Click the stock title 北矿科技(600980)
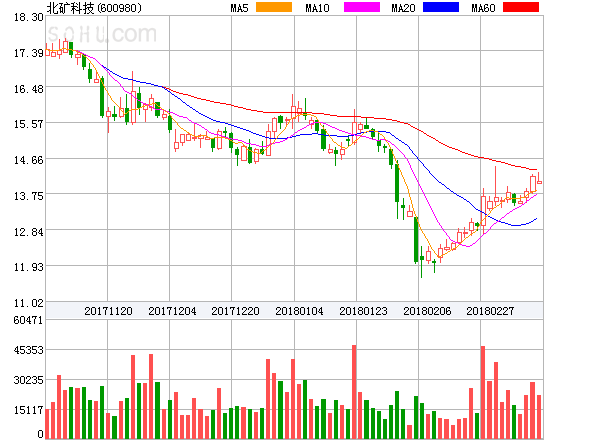The width and height of the screenshot is (600, 440). 94,8
